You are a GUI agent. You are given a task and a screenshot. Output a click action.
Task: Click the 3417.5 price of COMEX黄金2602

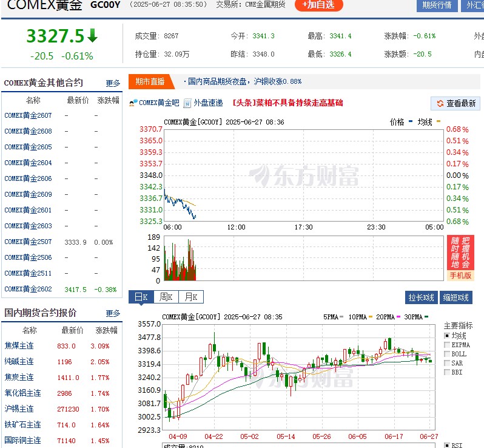coord(75,290)
